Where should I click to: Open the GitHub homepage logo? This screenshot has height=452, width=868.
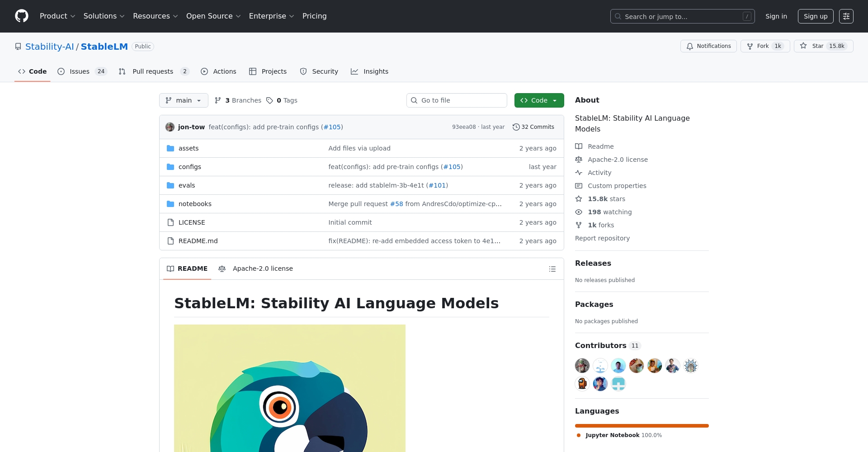click(x=22, y=16)
